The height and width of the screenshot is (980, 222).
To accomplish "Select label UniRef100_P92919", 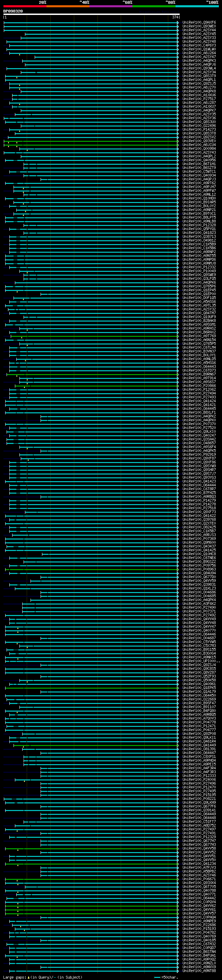I will pos(199,454).
